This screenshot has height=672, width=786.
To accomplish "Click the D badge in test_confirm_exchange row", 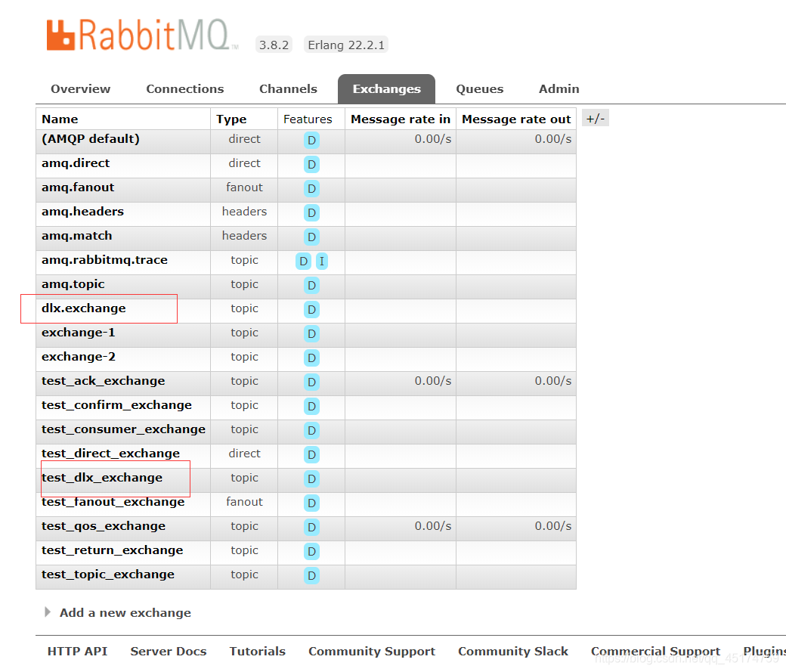I will coord(311,406).
